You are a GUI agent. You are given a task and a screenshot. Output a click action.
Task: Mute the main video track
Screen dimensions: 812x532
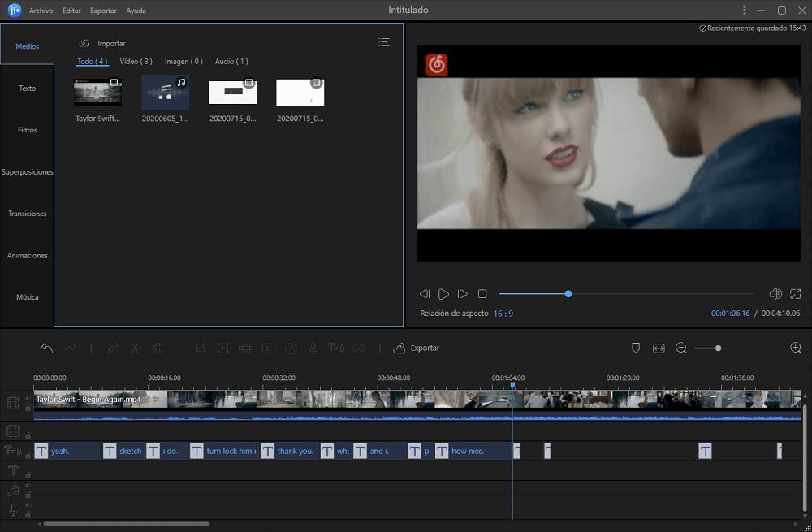[x=28, y=398]
